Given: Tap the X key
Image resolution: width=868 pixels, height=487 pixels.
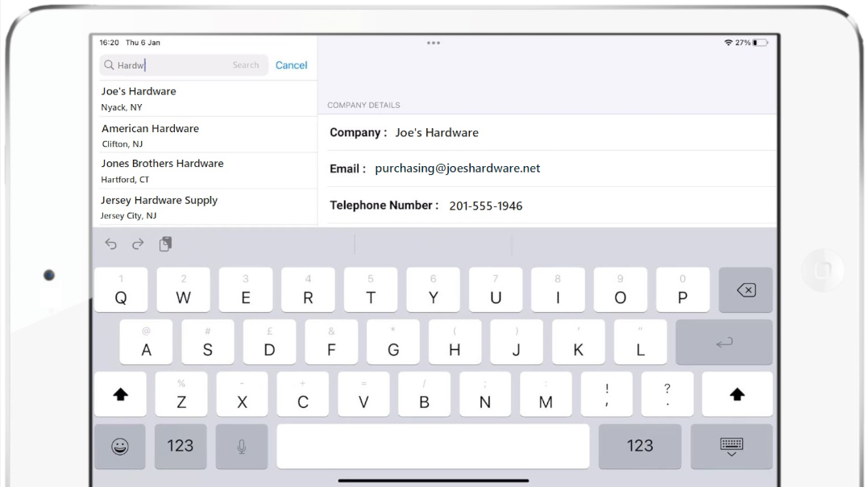Looking at the screenshot, I should coord(242,394).
